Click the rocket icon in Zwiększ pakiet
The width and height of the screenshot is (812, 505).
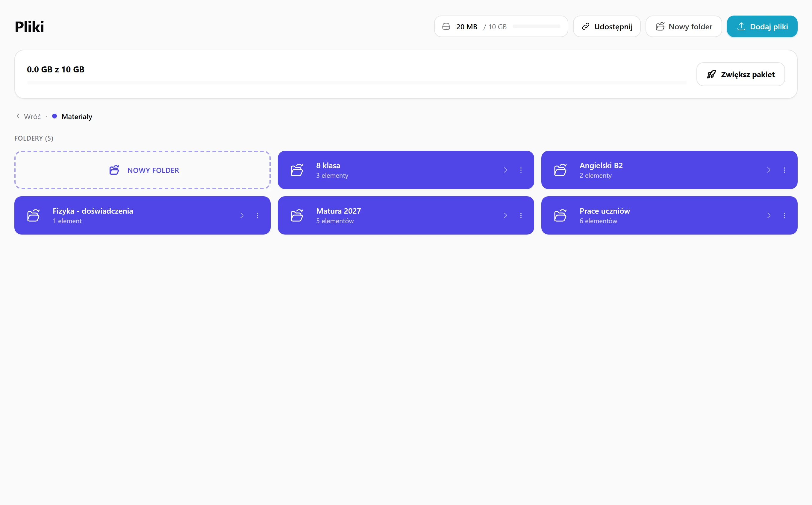click(711, 74)
